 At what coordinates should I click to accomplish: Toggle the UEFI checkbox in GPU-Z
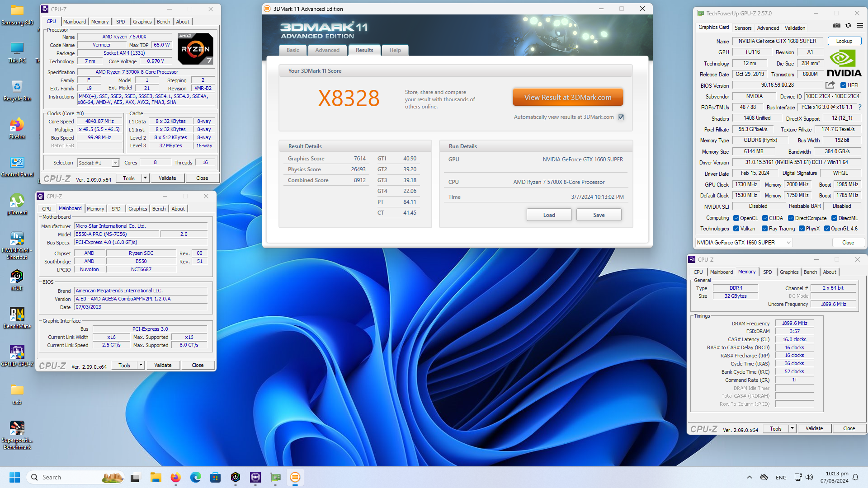tap(843, 85)
